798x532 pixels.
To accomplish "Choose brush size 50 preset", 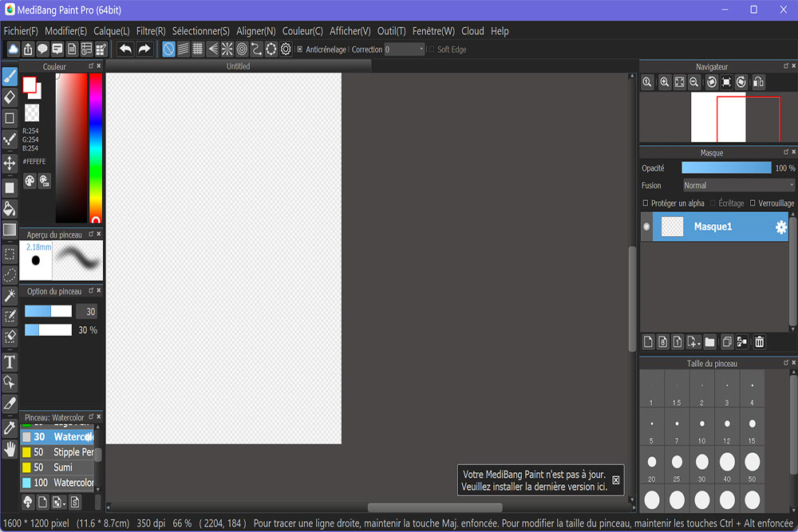I will coord(753,466).
